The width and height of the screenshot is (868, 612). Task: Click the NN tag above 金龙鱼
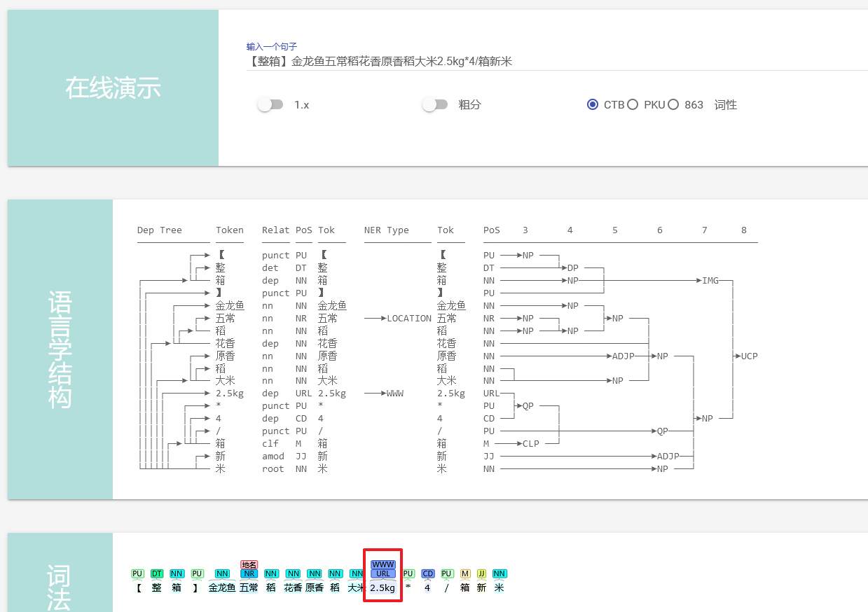pyautogui.click(x=222, y=573)
